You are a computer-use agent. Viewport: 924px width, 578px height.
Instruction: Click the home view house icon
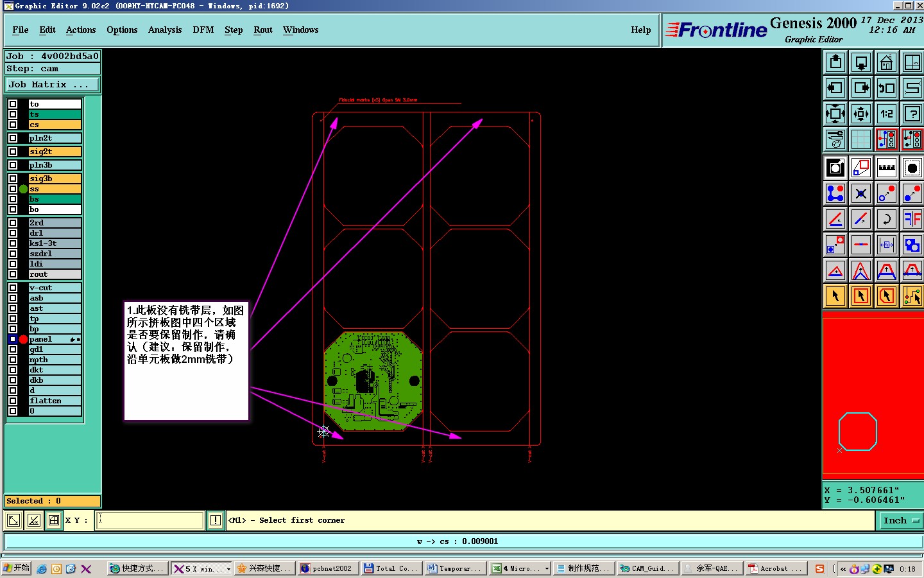[x=886, y=62]
